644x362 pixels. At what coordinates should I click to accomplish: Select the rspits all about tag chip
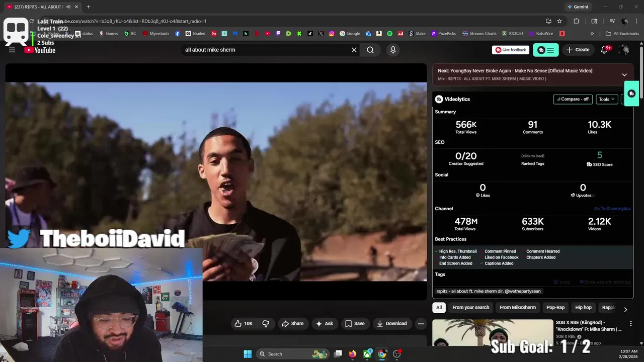coord(489,291)
